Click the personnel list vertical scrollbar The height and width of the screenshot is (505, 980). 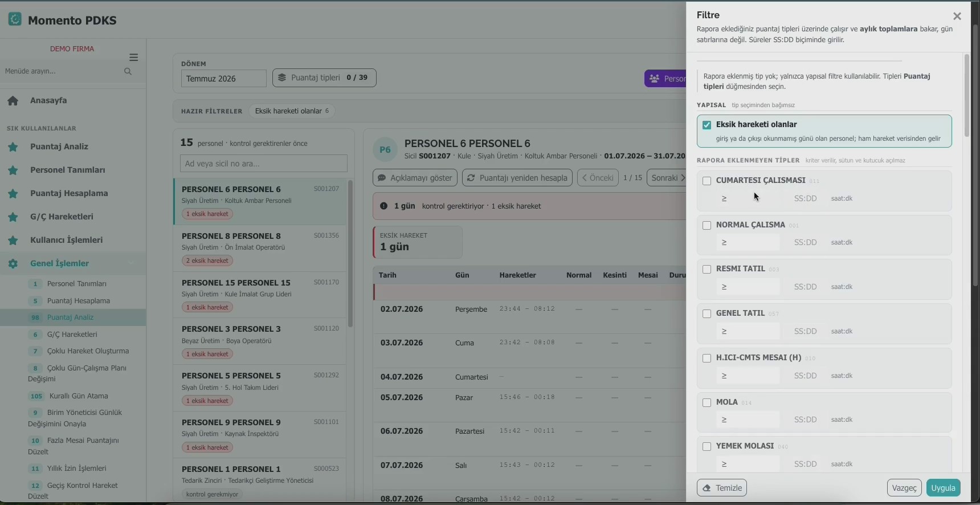(350, 254)
